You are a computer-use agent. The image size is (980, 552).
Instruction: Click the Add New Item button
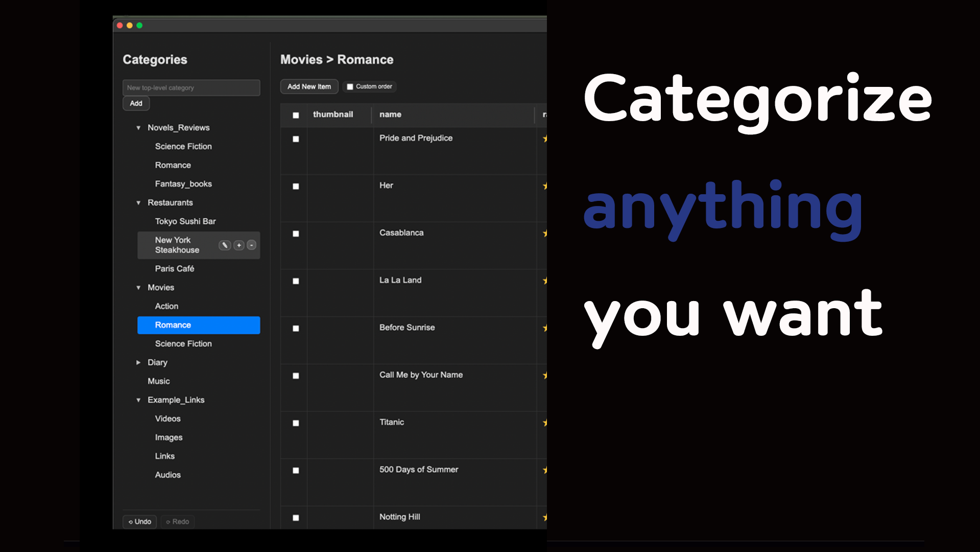coord(309,87)
